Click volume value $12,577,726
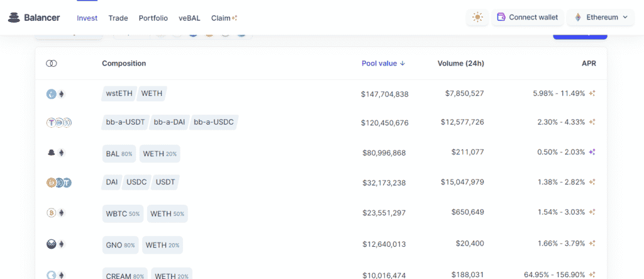644x279 pixels. point(462,122)
